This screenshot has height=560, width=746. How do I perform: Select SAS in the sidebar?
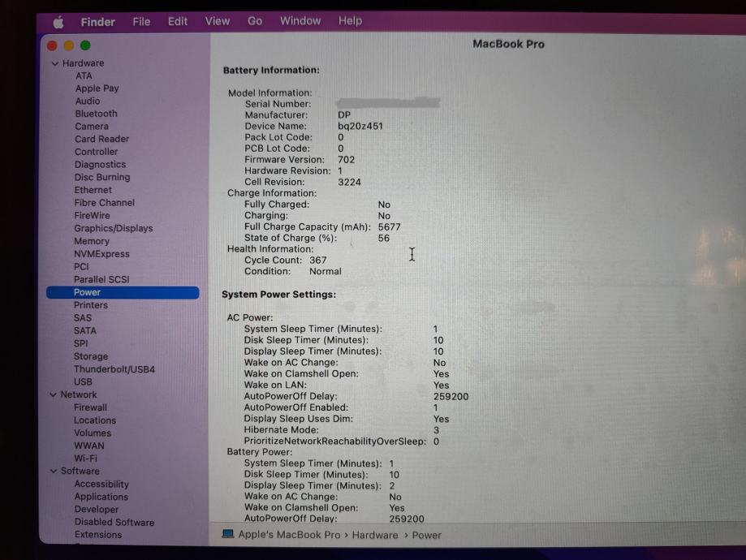[x=83, y=318]
